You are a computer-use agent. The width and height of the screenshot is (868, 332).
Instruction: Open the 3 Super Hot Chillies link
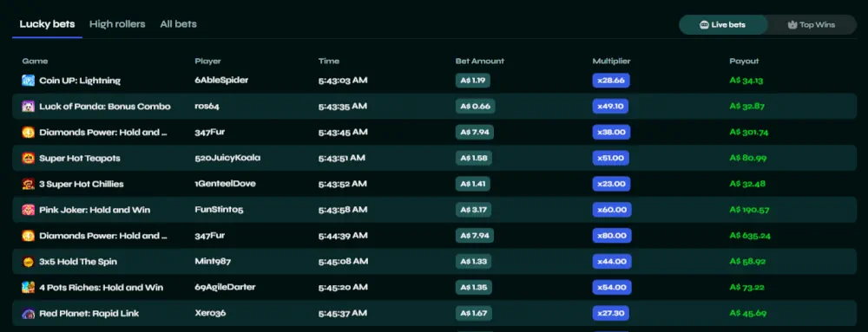(82, 184)
